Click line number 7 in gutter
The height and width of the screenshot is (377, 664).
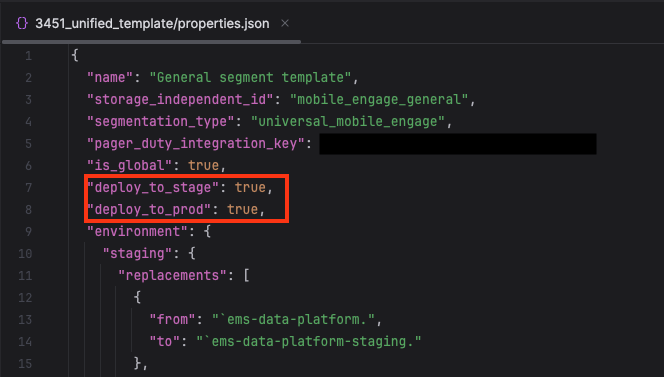tap(28, 188)
